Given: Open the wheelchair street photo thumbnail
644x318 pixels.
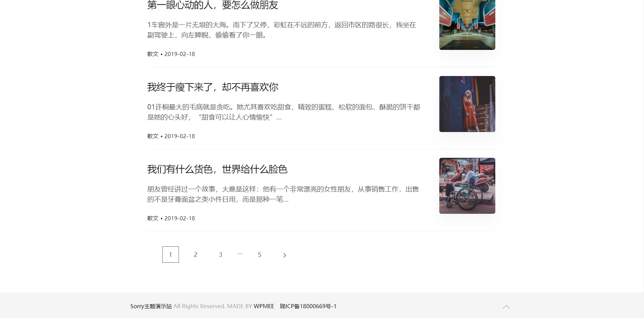Looking at the screenshot, I should (467, 186).
